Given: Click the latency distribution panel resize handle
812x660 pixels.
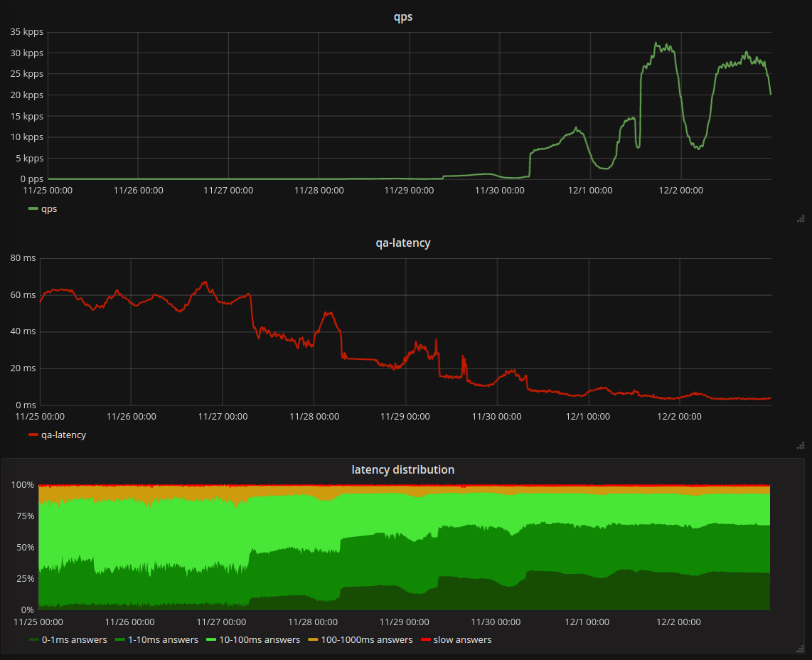Looking at the screenshot, I should coord(800,648).
